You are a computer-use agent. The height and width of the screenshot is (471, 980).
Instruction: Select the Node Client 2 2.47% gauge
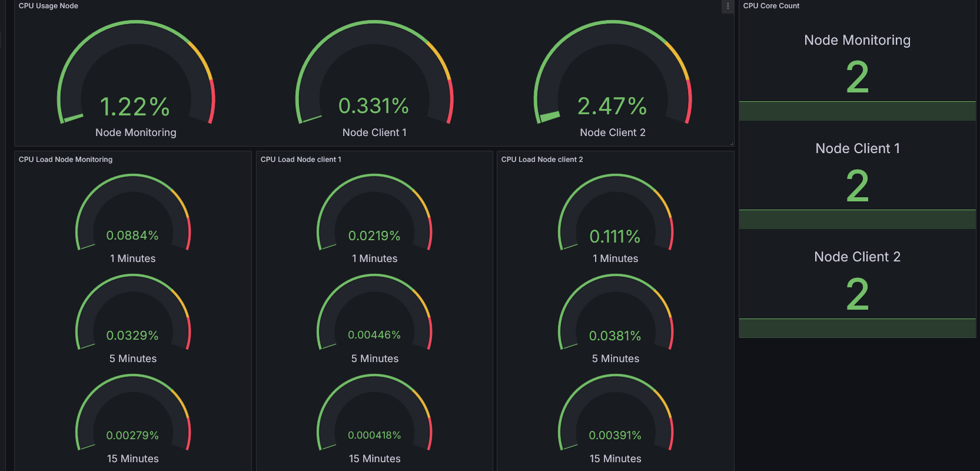[612, 106]
